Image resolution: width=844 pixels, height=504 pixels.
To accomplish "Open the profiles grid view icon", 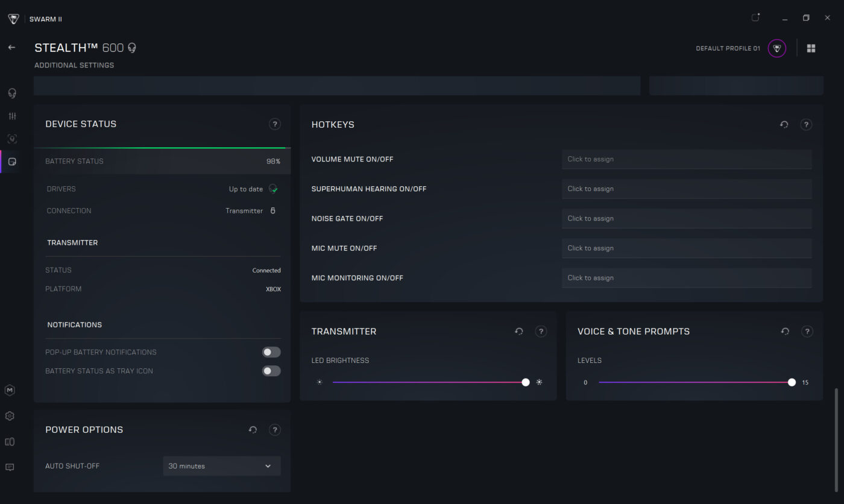I will [x=811, y=48].
